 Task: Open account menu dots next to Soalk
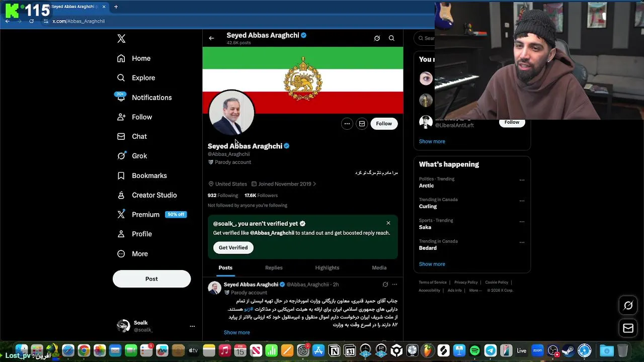pyautogui.click(x=192, y=326)
